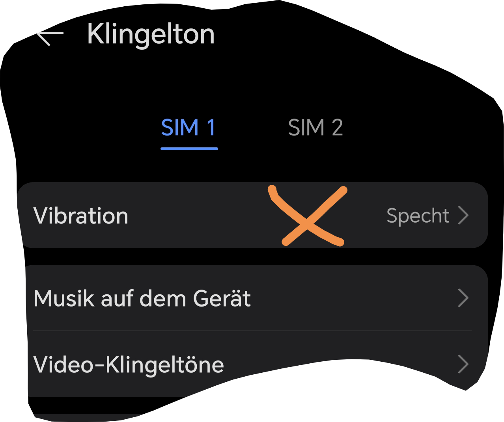Click the chevron next to Video-Klingeltöne
This screenshot has height=422, width=504.
coord(463,364)
